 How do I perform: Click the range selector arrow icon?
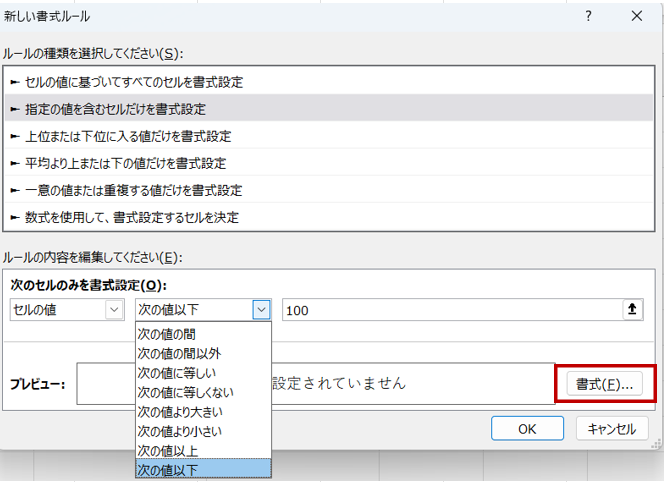tap(631, 310)
